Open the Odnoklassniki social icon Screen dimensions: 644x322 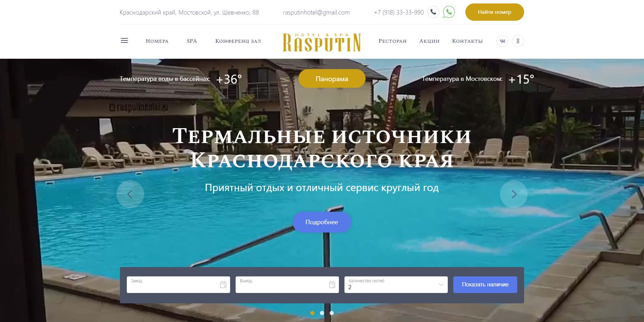[x=518, y=41]
